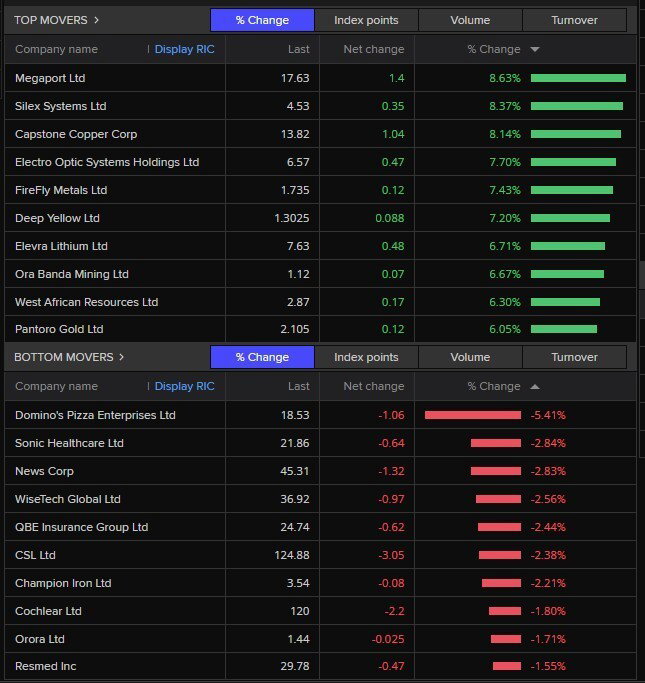Viewport: 645px width, 683px height.
Task: Open Silex Systems Ltd row
Action: [320, 106]
